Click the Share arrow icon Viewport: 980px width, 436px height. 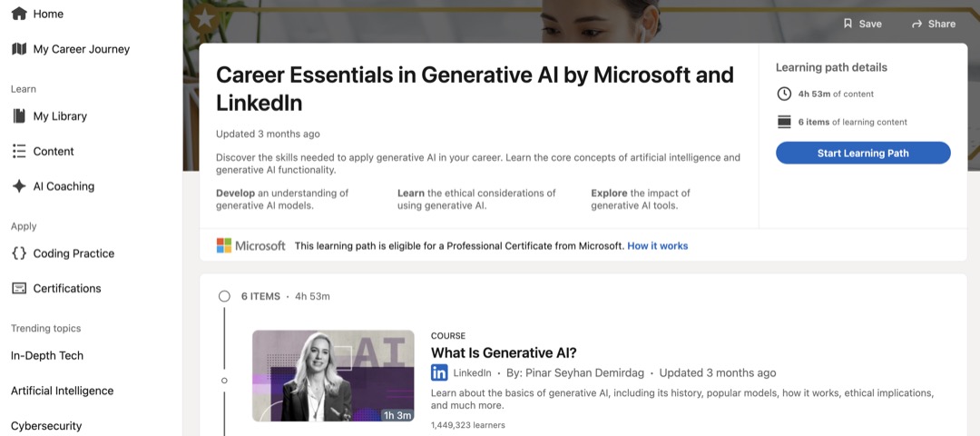click(x=916, y=24)
